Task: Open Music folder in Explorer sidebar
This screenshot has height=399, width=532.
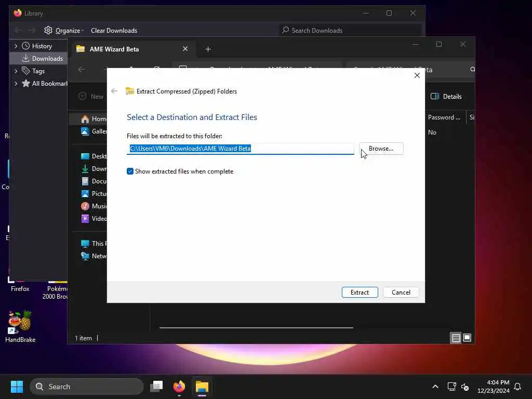Action: coord(95,206)
